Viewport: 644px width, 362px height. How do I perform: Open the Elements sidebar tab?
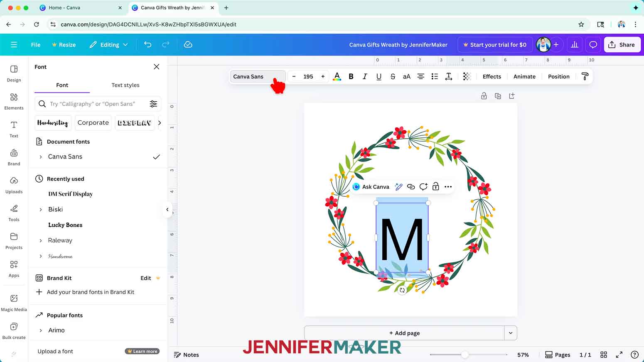pos(14,101)
